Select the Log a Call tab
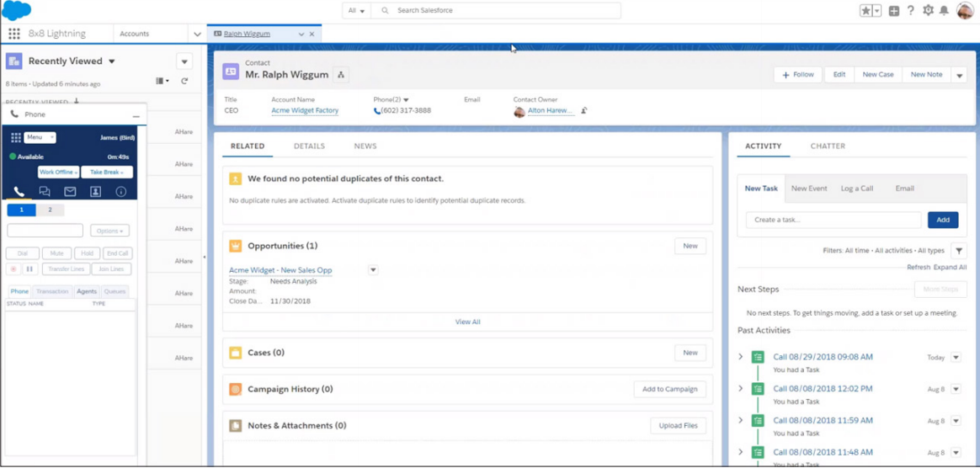This screenshot has width=980, height=468. tap(857, 188)
